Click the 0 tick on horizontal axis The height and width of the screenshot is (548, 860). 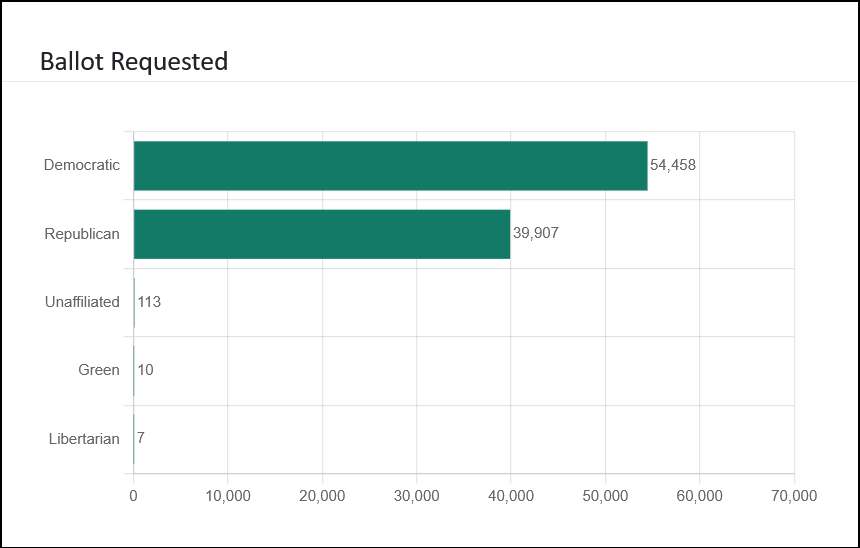(133, 496)
